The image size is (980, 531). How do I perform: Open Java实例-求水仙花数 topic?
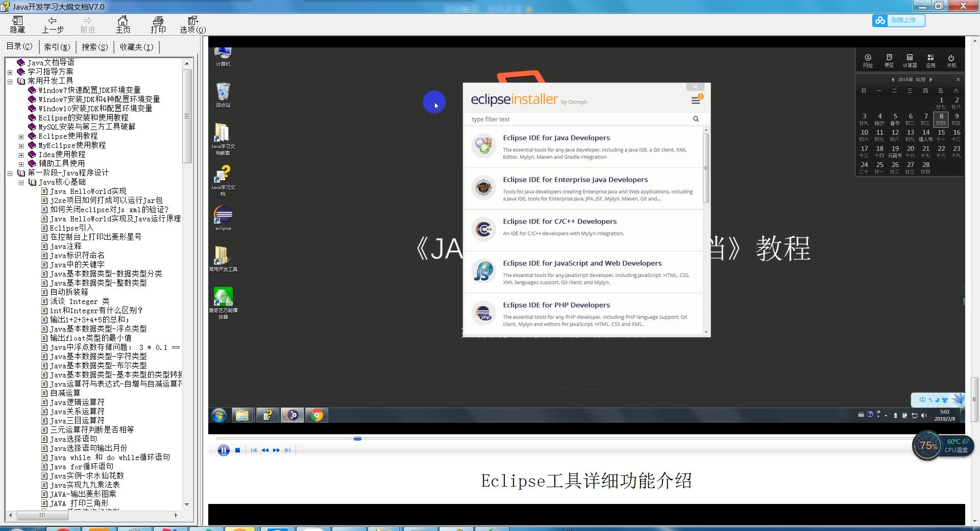pos(87,475)
